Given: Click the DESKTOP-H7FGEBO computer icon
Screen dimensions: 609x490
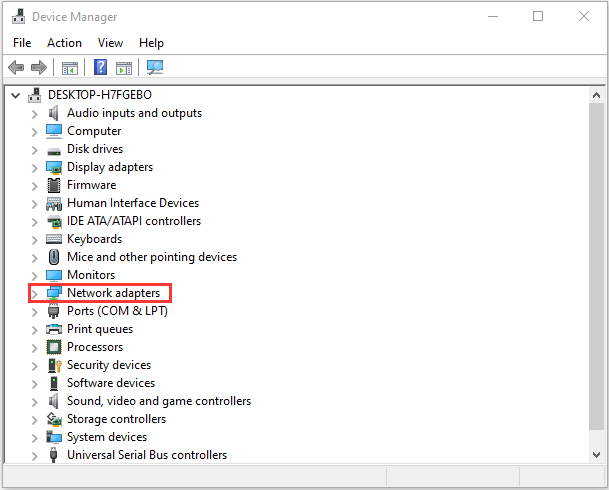Looking at the screenshot, I should click(x=35, y=95).
